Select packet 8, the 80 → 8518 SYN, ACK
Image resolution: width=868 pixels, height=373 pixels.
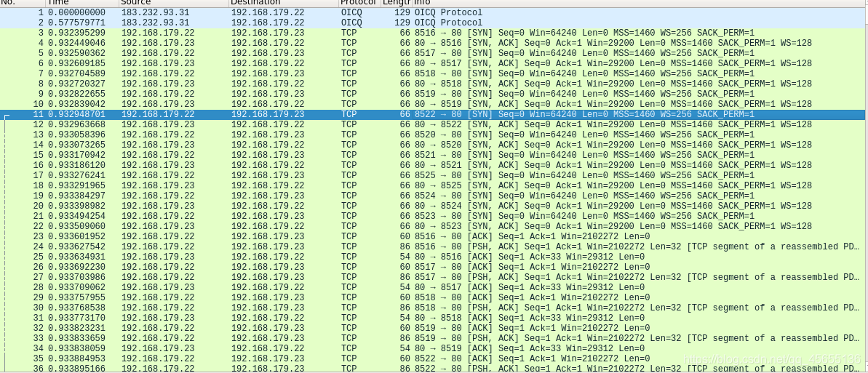434,84
